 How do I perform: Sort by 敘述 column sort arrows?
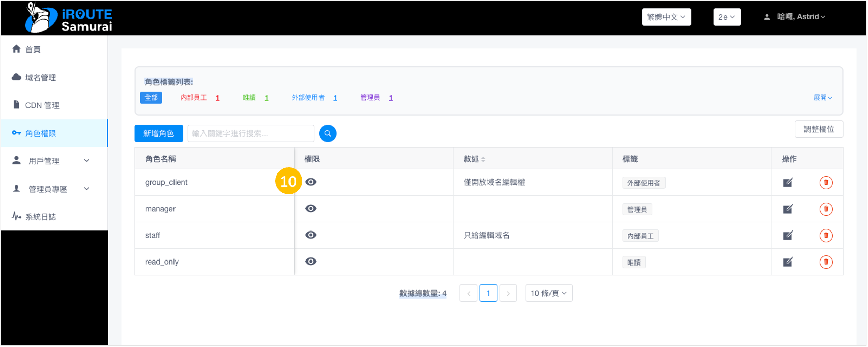coord(483,159)
